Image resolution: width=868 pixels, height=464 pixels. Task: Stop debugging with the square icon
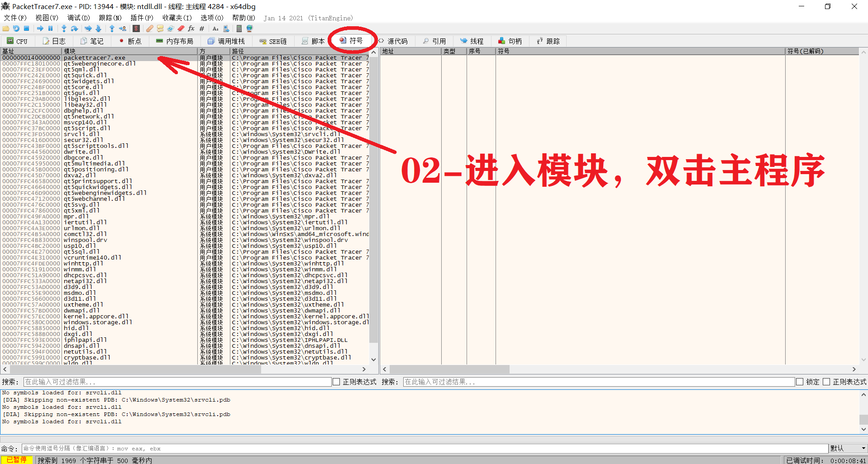(x=27, y=28)
